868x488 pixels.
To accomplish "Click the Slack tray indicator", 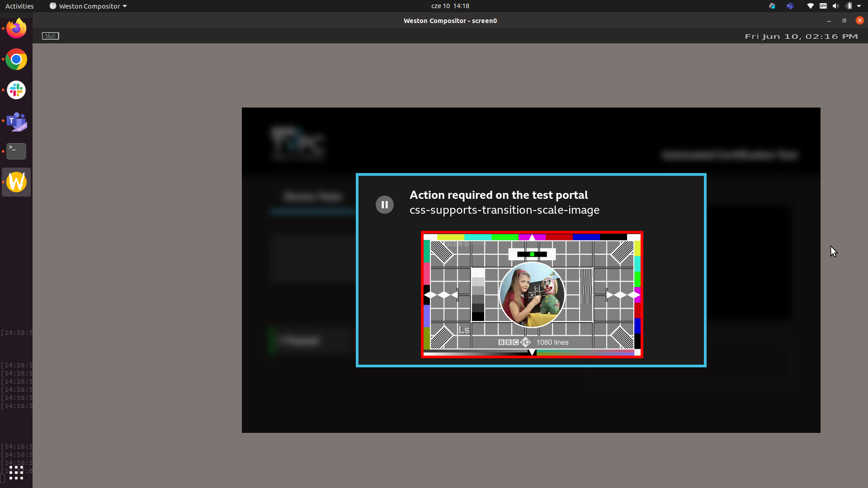I will (x=772, y=6).
